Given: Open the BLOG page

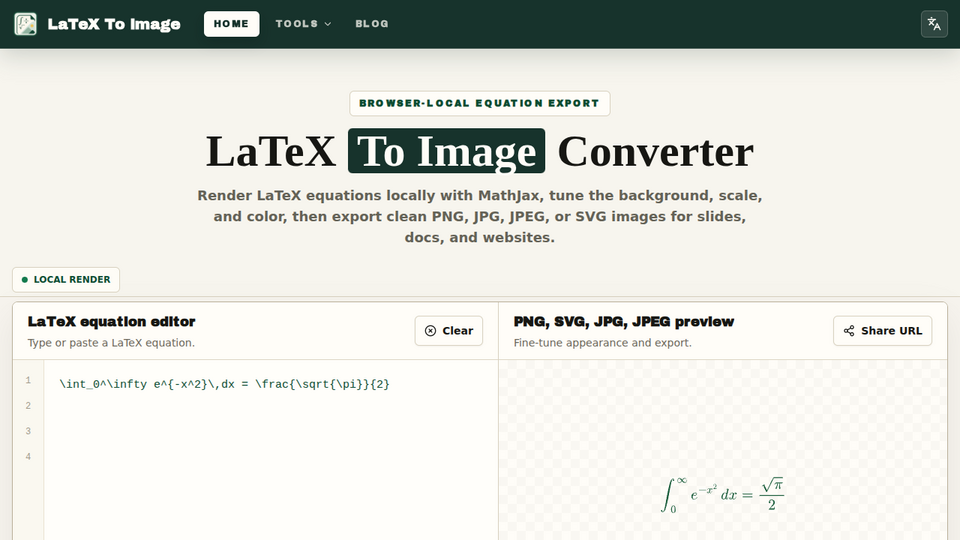Looking at the screenshot, I should point(372,24).
